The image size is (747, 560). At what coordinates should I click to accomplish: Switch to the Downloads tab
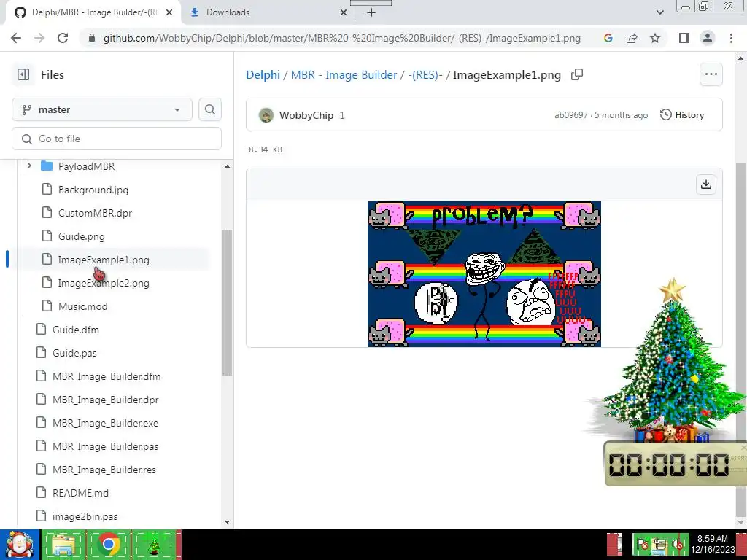pos(269,12)
